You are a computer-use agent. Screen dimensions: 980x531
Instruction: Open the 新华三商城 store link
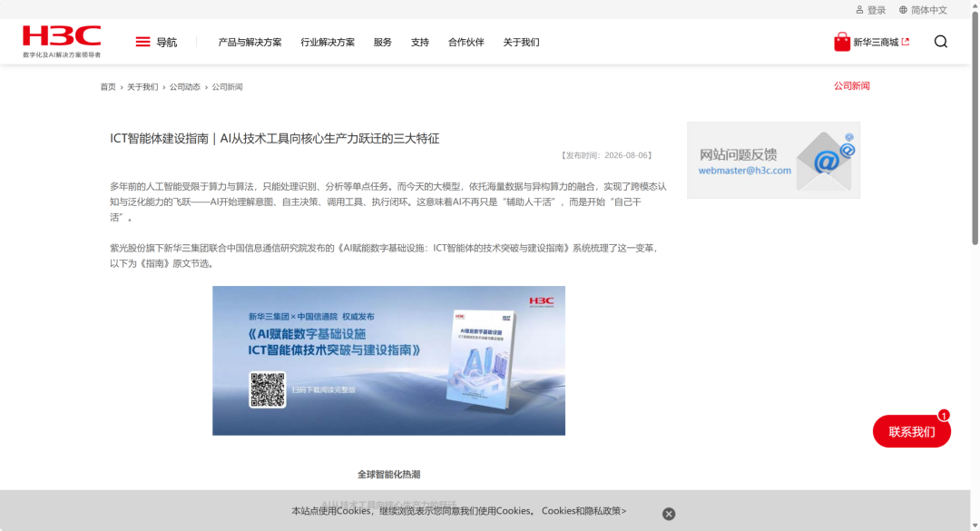coord(876,42)
